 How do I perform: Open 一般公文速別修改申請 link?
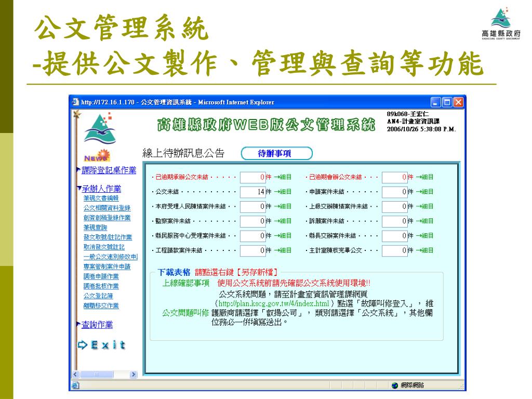110,257
